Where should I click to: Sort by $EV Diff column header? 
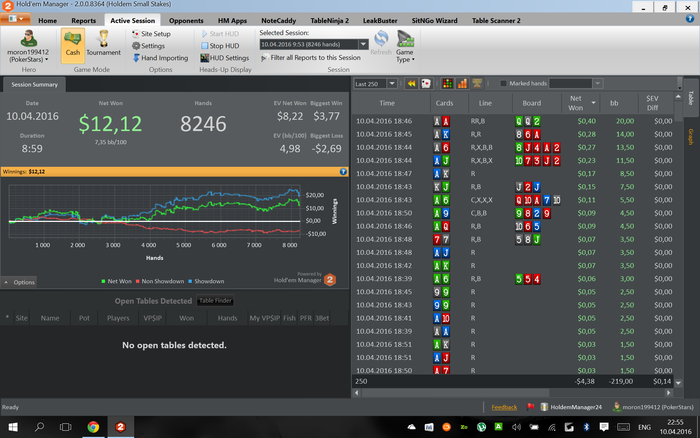[x=652, y=103]
